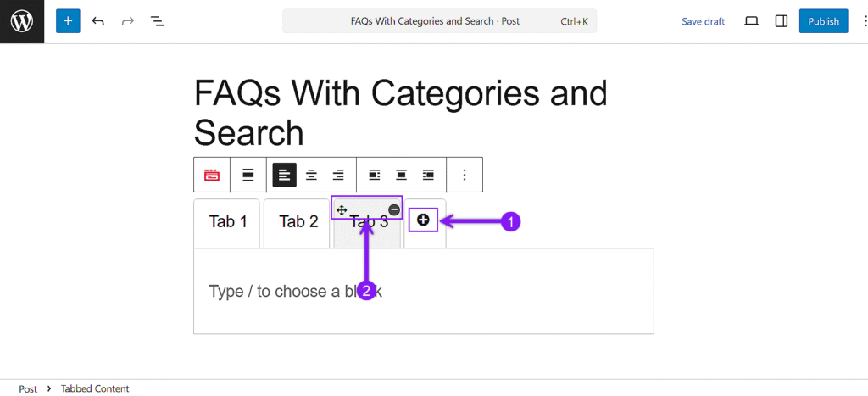Viewport: 868px width, 396px height.
Task: Open the block alignment dropdown
Action: 248,175
